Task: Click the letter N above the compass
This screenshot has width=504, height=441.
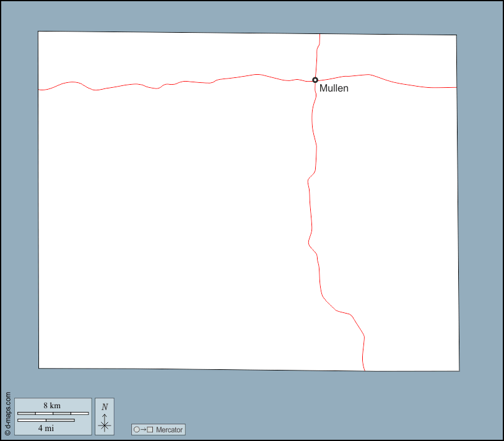Action: coord(105,406)
